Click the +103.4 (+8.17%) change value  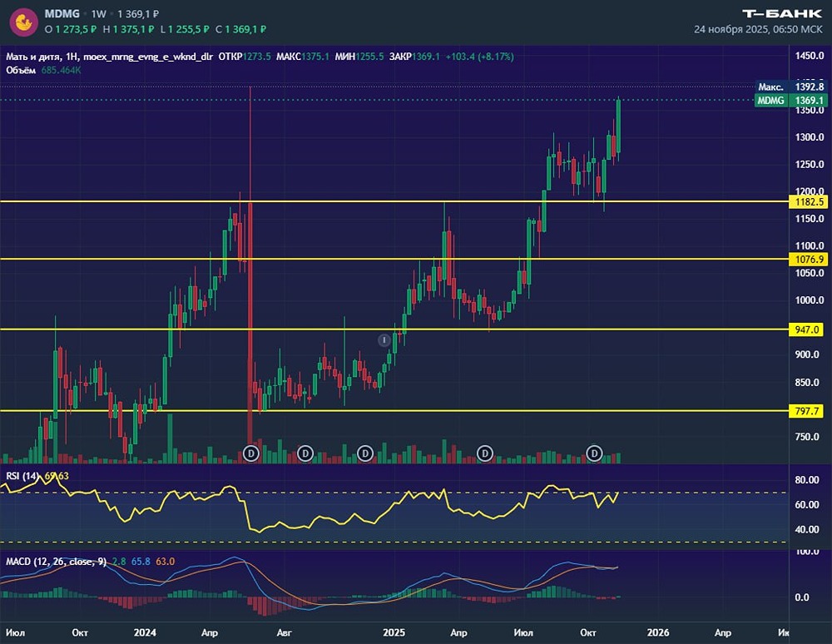click(480, 57)
